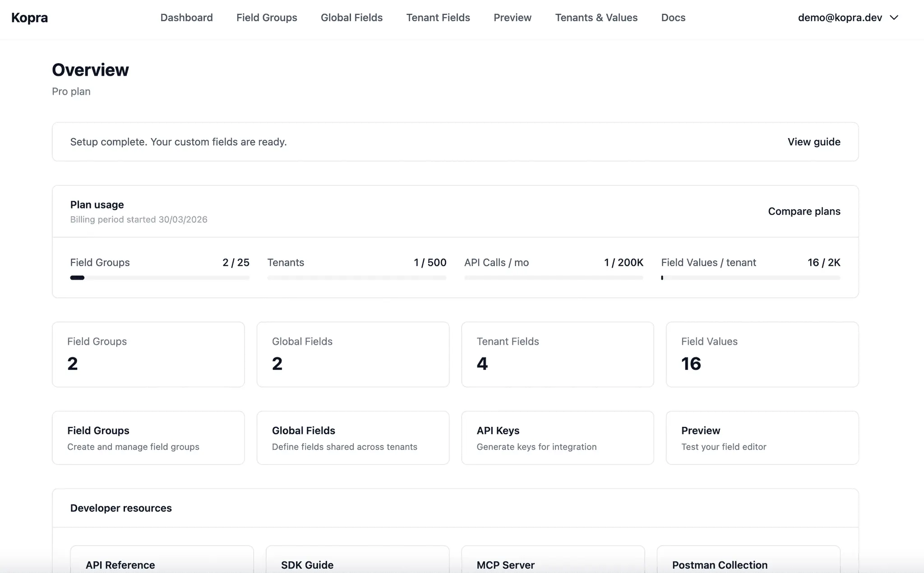924x573 pixels.
Task: Select the Field Values count card showing 16
Action: coord(762,354)
